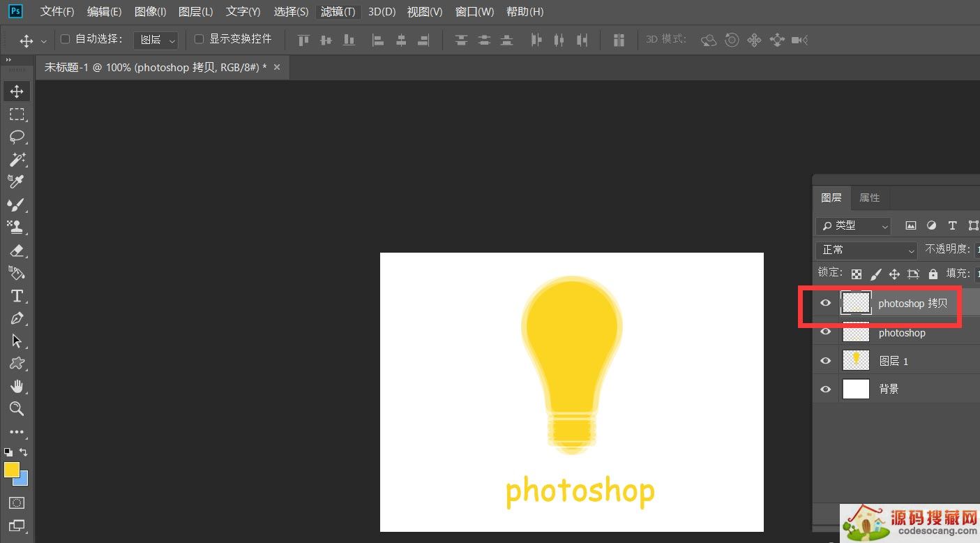Image resolution: width=980 pixels, height=543 pixels.
Task: Open the 文件(F) menu
Action: tap(57, 12)
